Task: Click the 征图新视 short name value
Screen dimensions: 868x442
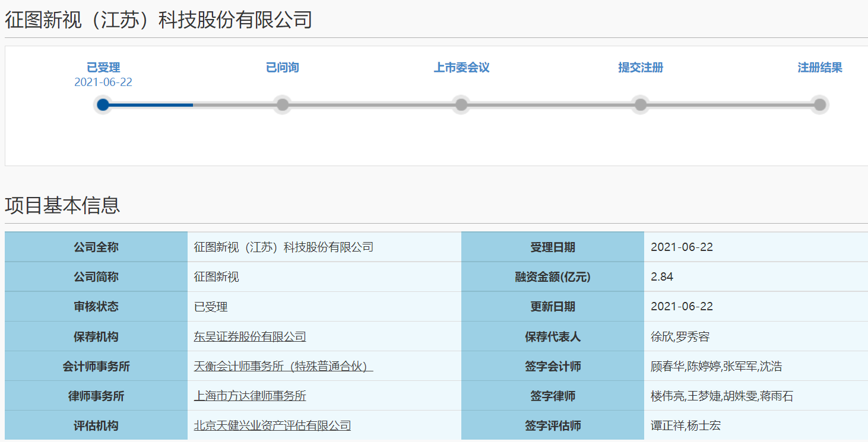Action: coord(216,277)
